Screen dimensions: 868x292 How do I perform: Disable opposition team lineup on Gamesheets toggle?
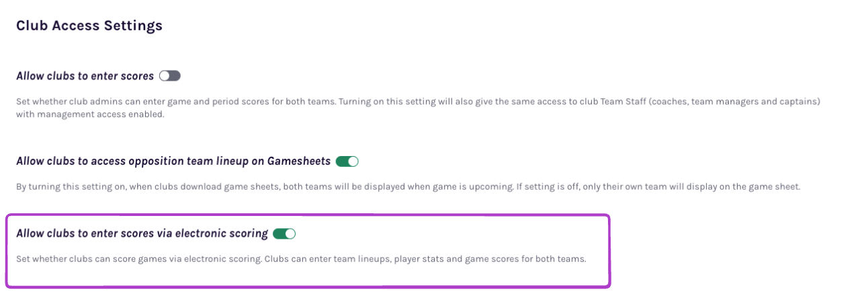pyautogui.click(x=347, y=161)
